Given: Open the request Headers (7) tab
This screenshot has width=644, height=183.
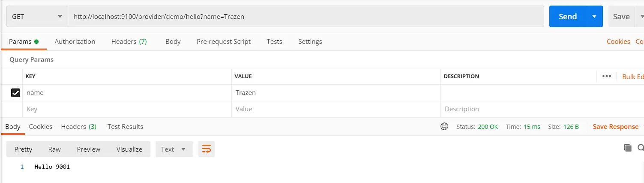Looking at the screenshot, I should tap(129, 42).
